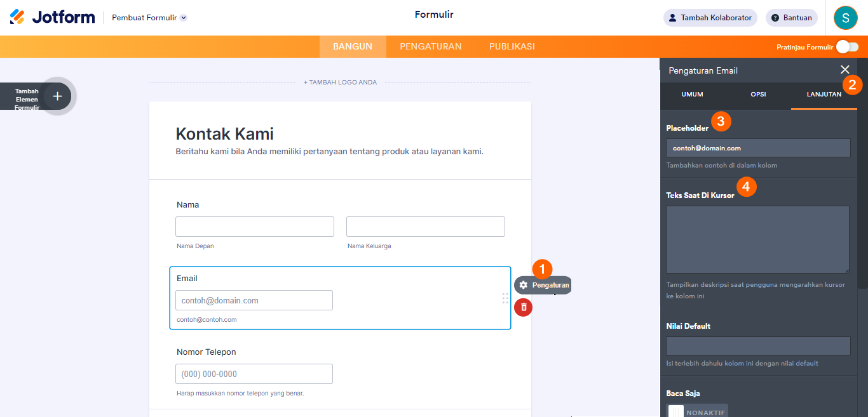This screenshot has width=868, height=417.
Task: Open the PUBLIKASI tab
Action: click(512, 46)
